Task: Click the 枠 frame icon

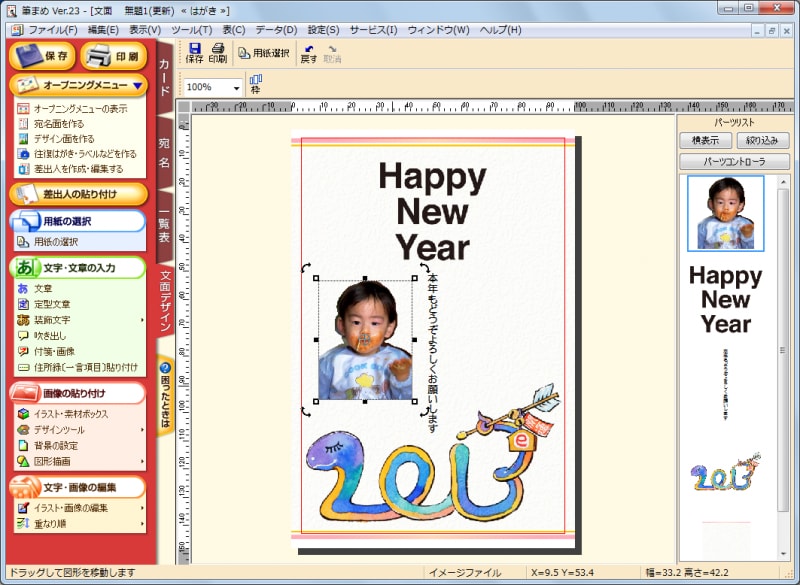Action: pos(255,81)
